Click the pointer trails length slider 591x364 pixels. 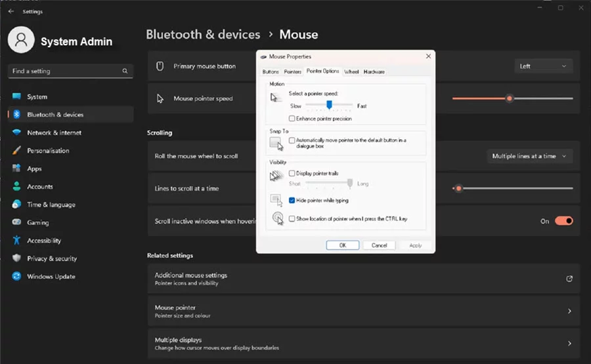tap(329, 184)
